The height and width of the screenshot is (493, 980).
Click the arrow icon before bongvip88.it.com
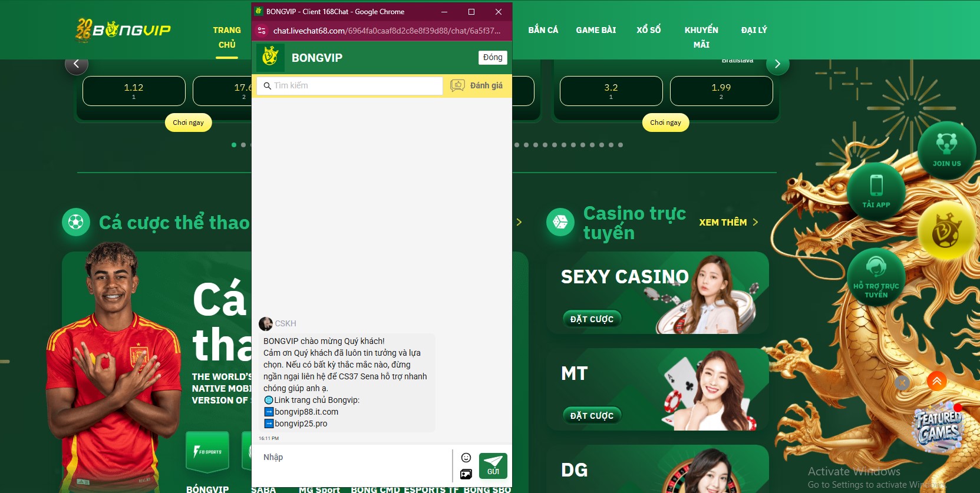pos(269,412)
